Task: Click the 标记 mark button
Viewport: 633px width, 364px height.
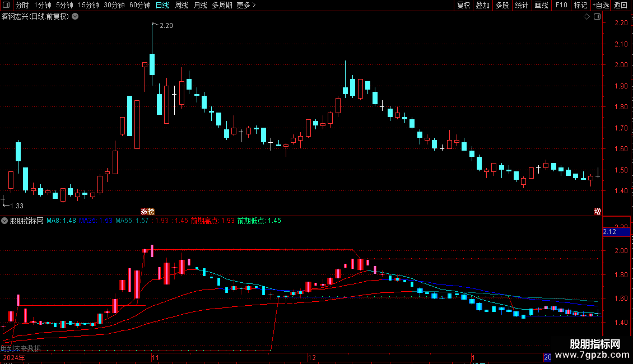Action: (580, 5)
